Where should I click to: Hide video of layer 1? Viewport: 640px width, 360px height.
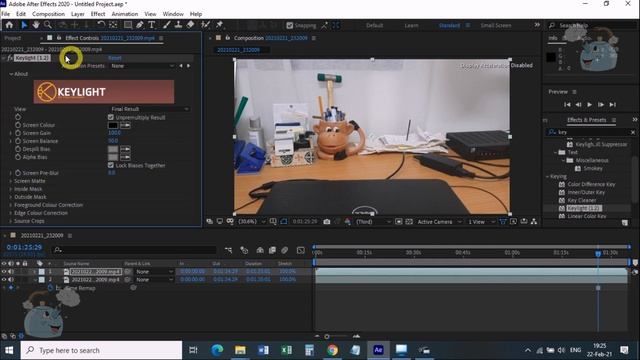click(4, 271)
